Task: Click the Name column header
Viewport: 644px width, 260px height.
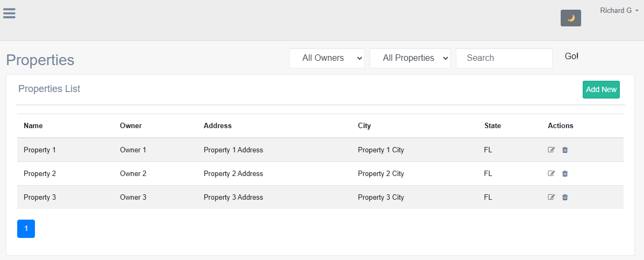Action: [x=33, y=126]
